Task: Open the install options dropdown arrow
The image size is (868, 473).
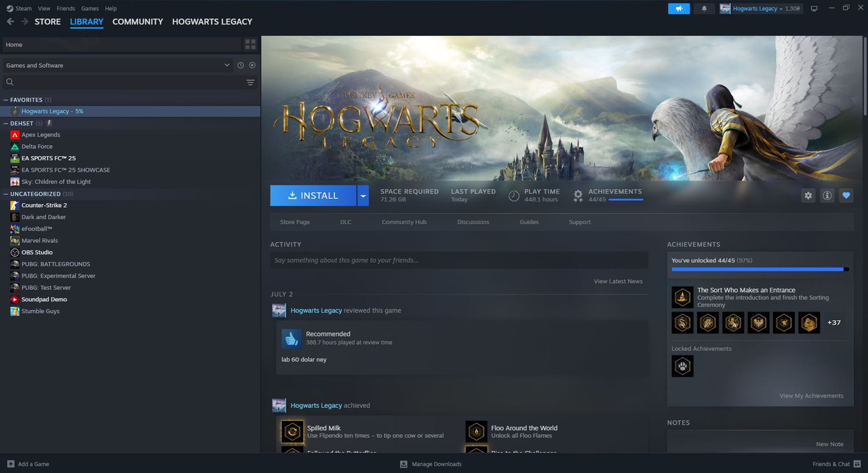Action: pos(363,195)
